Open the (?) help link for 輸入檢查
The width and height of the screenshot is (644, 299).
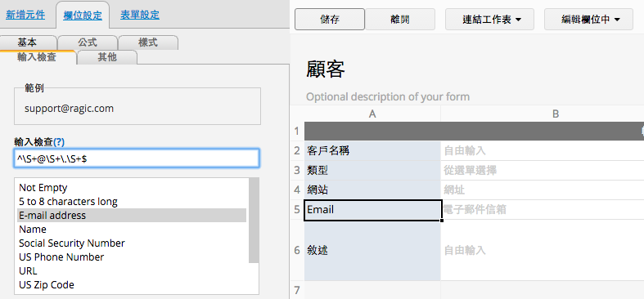tap(59, 142)
